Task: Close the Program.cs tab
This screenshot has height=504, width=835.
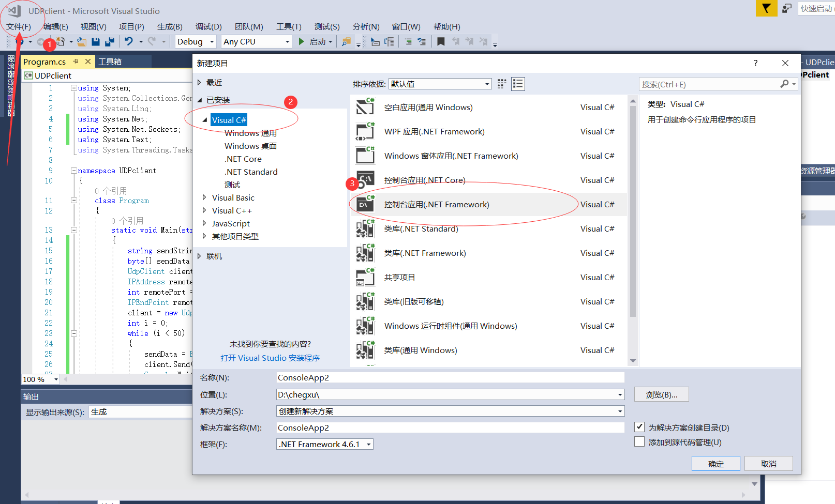Action: coord(88,62)
